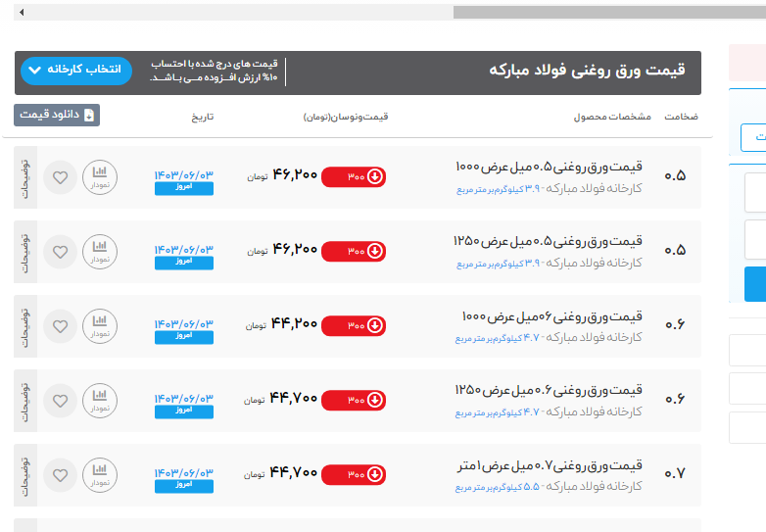Open chart for 0.7 mil width 1 meter row
This screenshot has width=766, height=532.
tap(99, 475)
